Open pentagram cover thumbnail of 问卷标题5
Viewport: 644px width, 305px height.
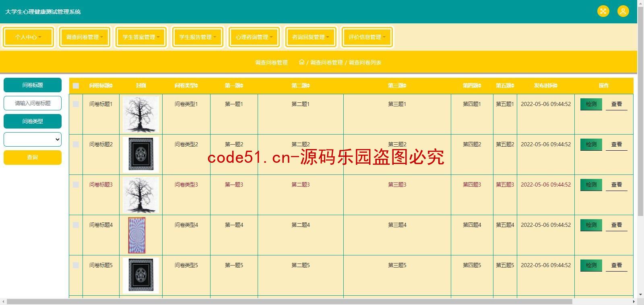[141, 276]
